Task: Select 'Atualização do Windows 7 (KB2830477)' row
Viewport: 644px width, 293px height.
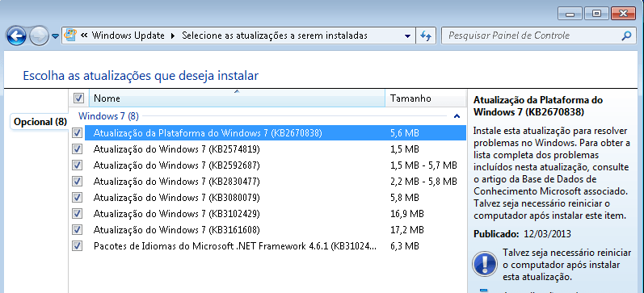Action: pyautogui.click(x=276, y=181)
